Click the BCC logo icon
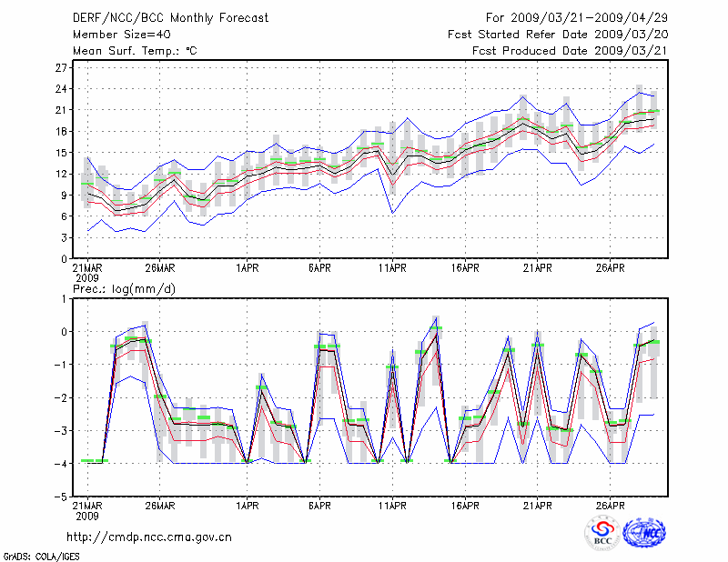Image resolution: width=728 pixels, height=562 pixels. click(602, 532)
